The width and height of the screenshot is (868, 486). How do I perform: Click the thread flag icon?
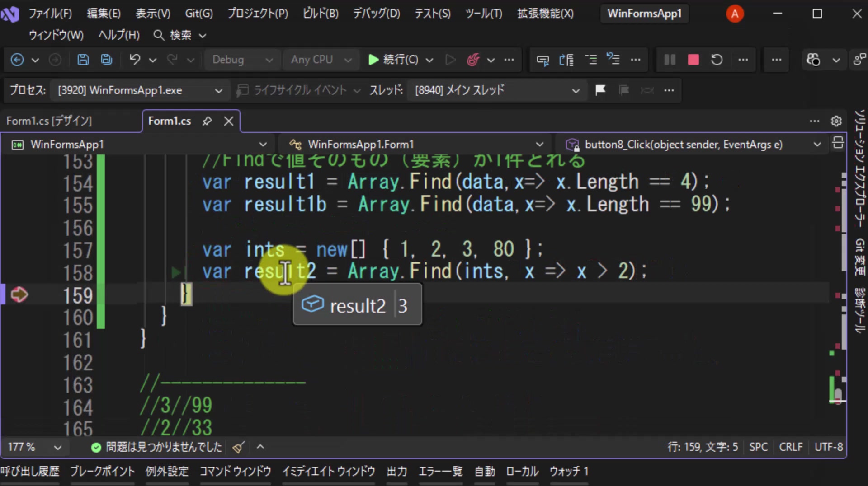point(600,90)
